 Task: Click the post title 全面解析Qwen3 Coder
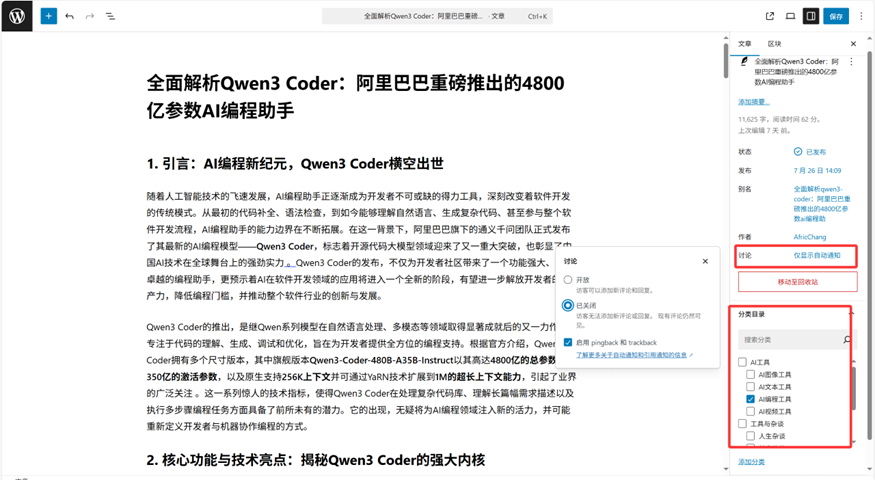(x=355, y=97)
